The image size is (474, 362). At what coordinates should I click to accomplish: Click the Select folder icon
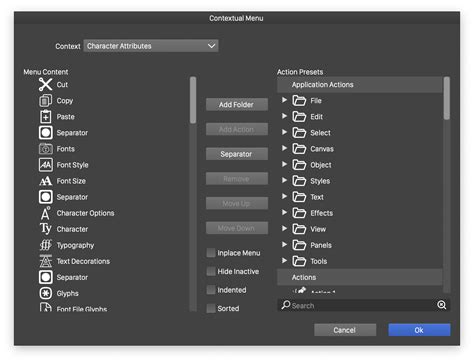pos(299,132)
